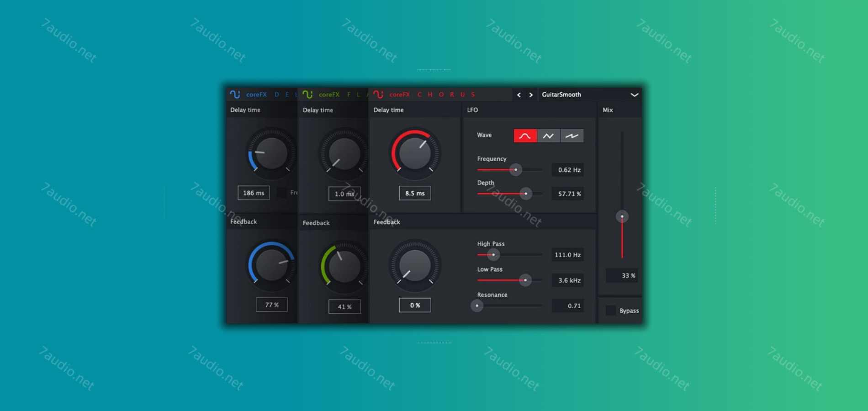Click the Chorus Feedback knob

(415, 266)
